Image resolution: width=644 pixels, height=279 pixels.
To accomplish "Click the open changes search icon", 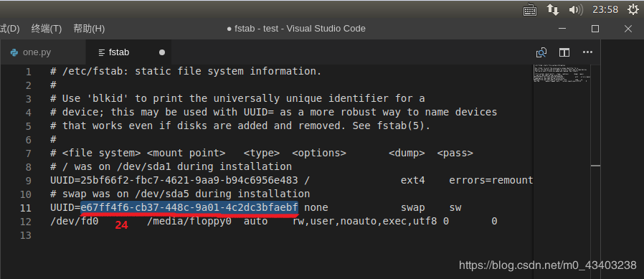I will coord(541,52).
